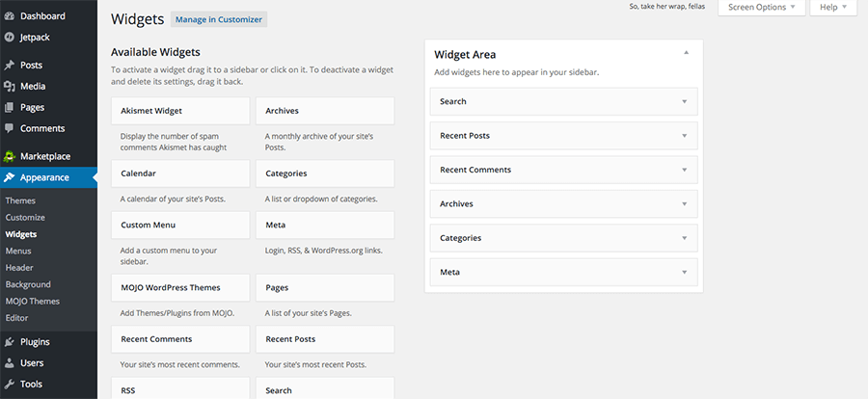Open the Help dropdown tab

tap(833, 7)
